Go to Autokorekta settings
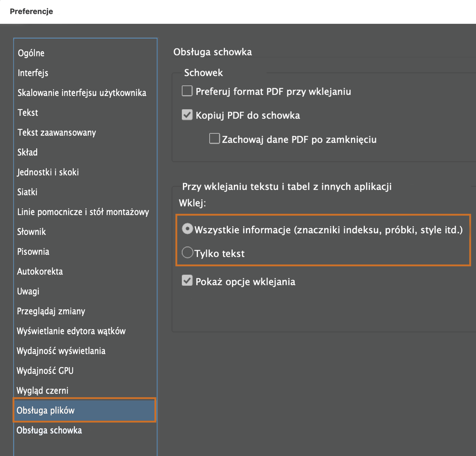 pos(40,271)
